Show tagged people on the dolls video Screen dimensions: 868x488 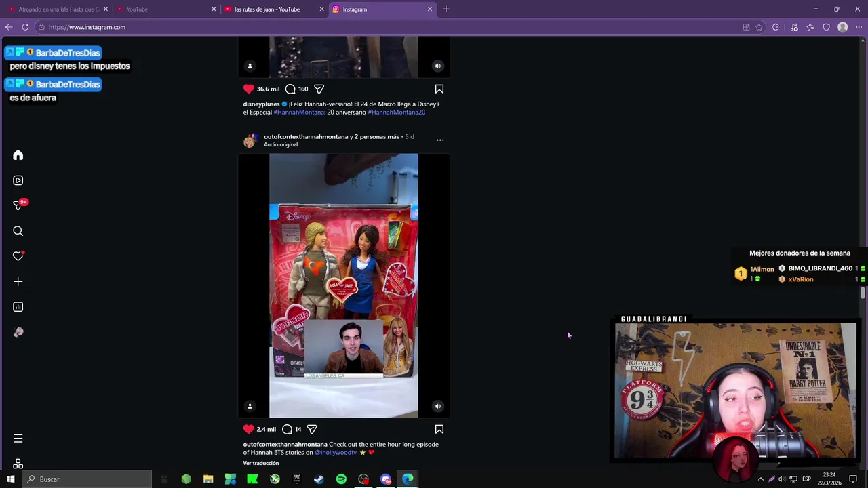point(250,406)
